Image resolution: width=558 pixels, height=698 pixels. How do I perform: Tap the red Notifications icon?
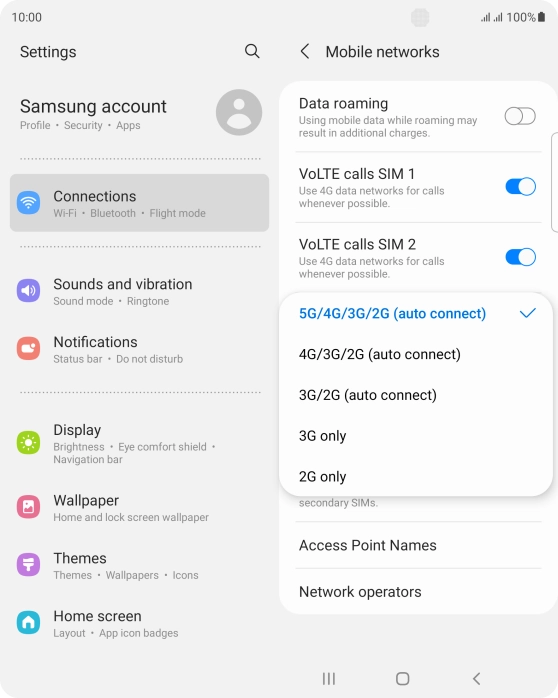click(x=28, y=348)
